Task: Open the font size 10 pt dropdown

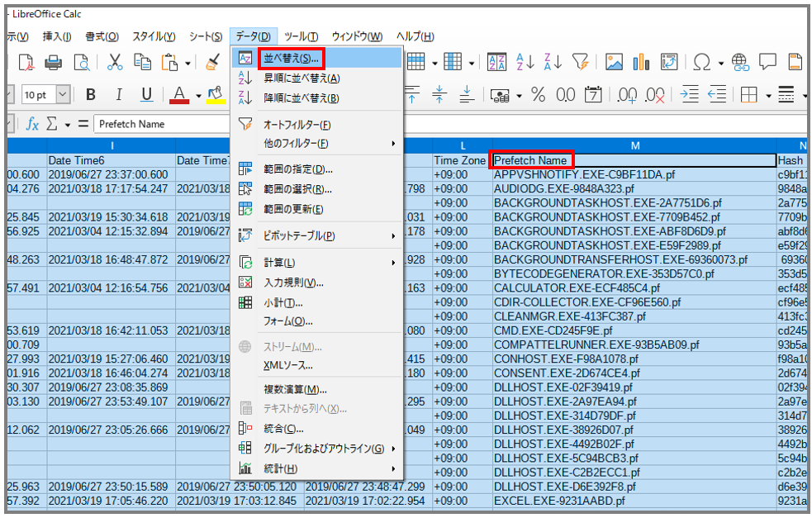Action: (63, 95)
